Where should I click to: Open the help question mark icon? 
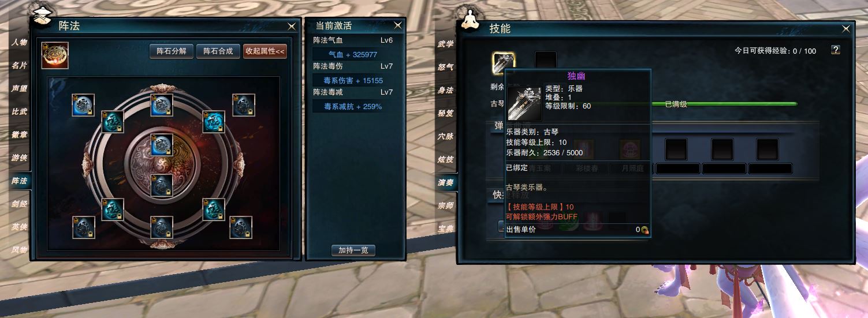(835, 50)
